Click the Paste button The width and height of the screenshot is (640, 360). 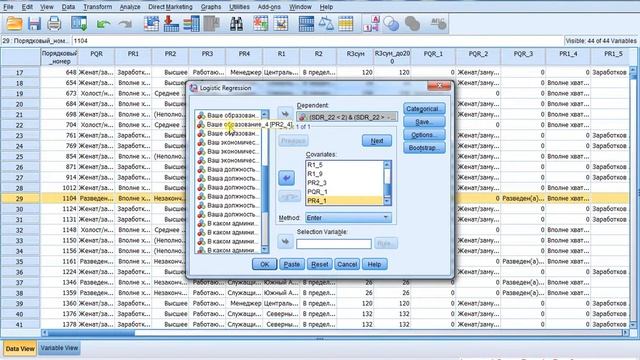click(292, 264)
